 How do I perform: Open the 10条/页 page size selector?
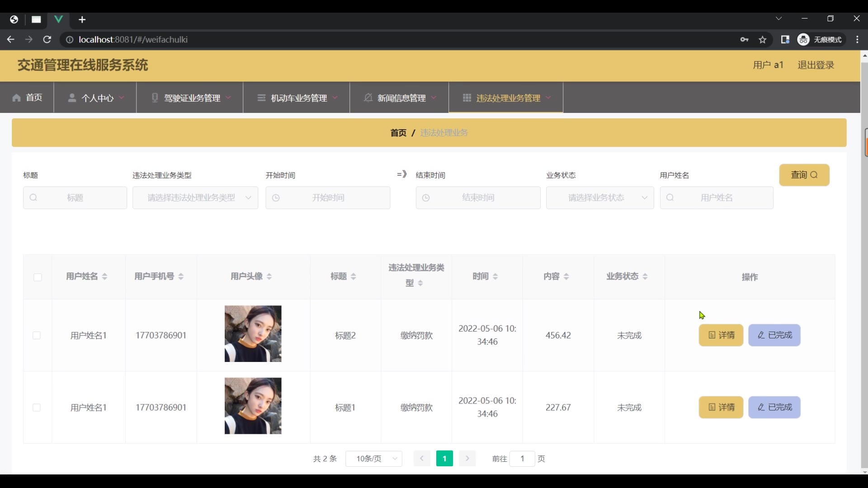tap(374, 459)
